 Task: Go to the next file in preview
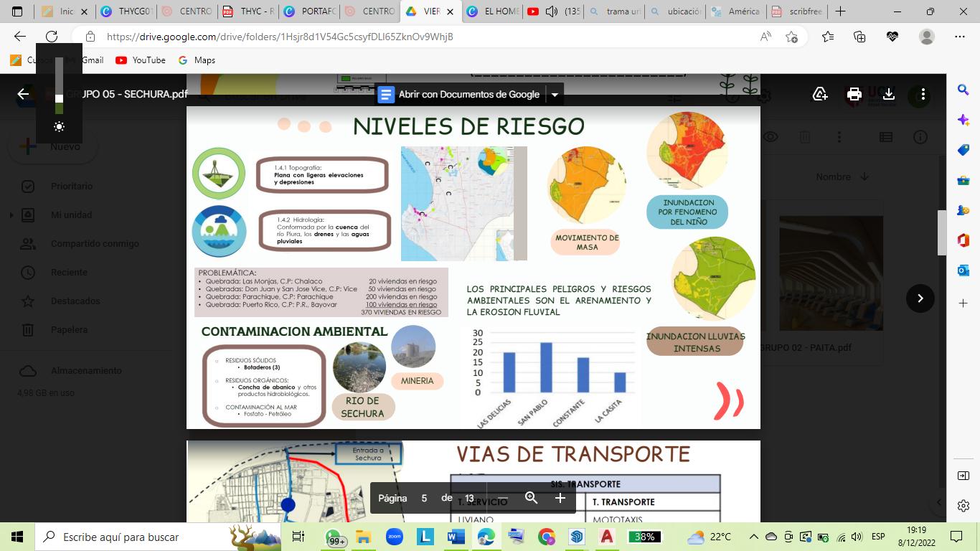pos(920,298)
